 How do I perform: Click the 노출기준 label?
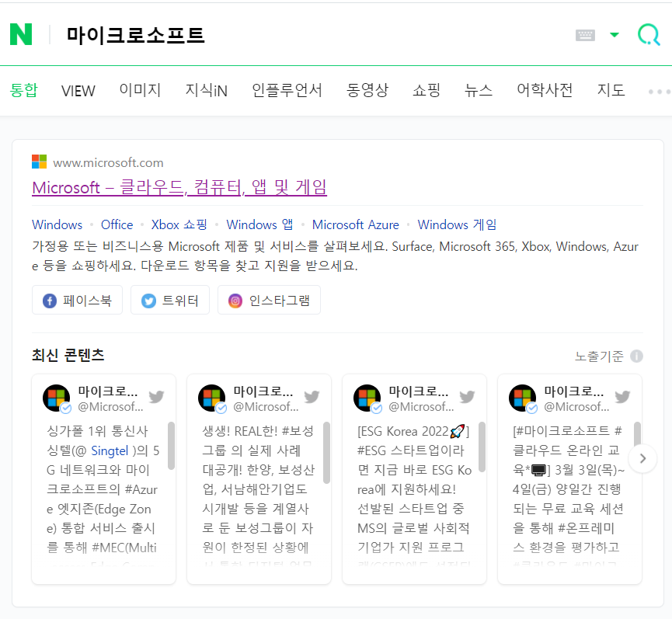pyautogui.click(x=599, y=356)
